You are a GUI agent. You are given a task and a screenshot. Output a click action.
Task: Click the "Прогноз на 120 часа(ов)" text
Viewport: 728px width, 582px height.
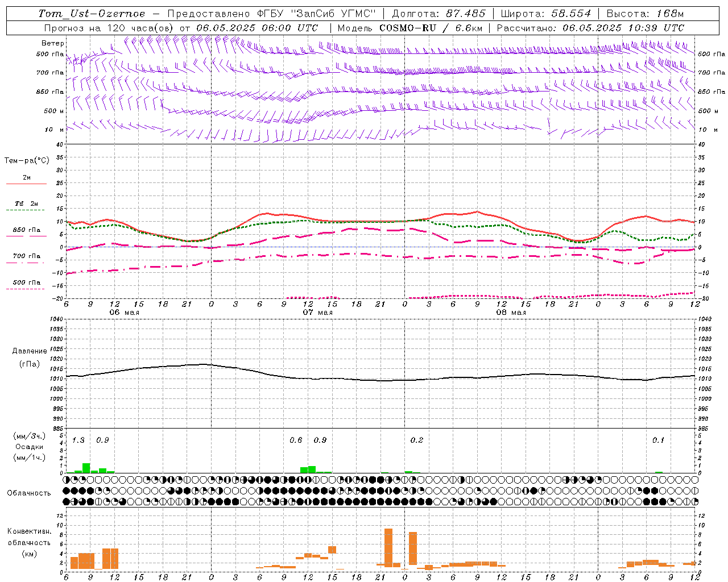pyautogui.click(x=110, y=28)
